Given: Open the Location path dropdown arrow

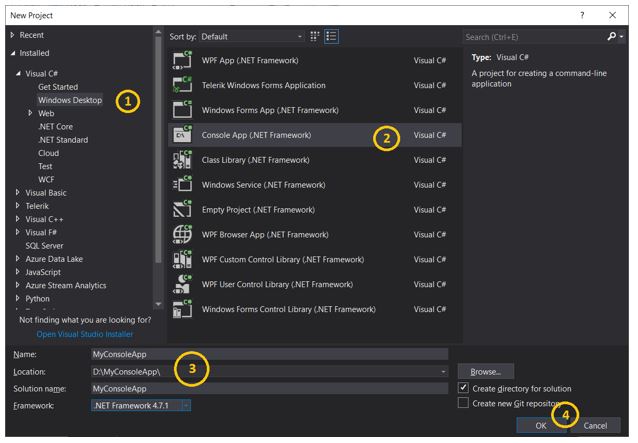Looking at the screenshot, I should [443, 372].
